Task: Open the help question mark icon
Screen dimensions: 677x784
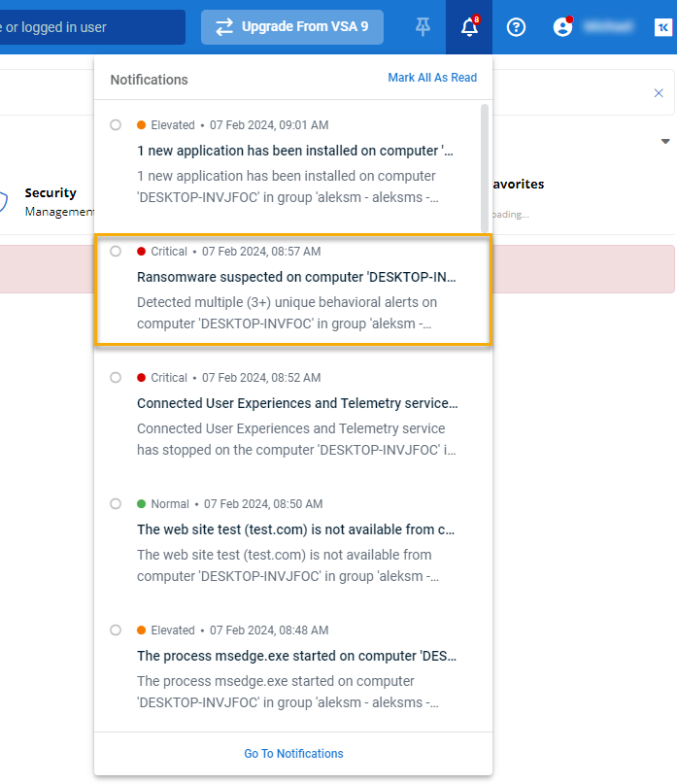Action: [x=517, y=27]
